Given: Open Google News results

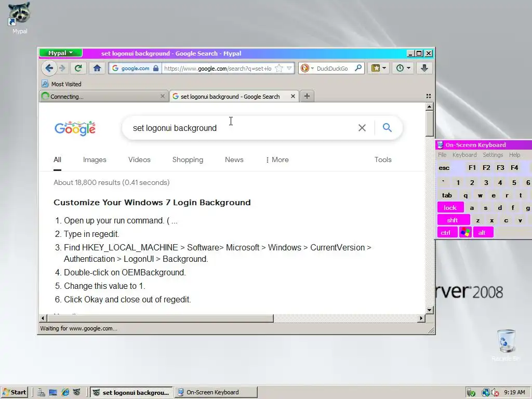Looking at the screenshot, I should pos(234,159).
